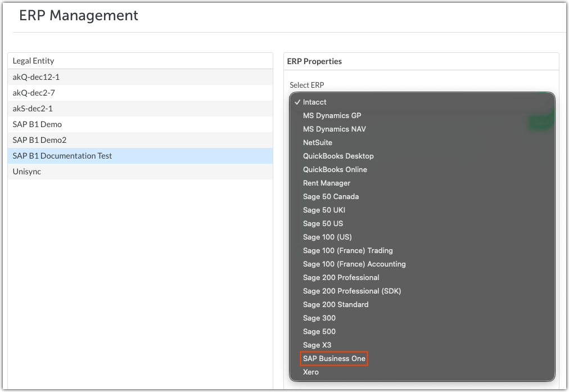Pick Sage 200 Professional option

422,277
